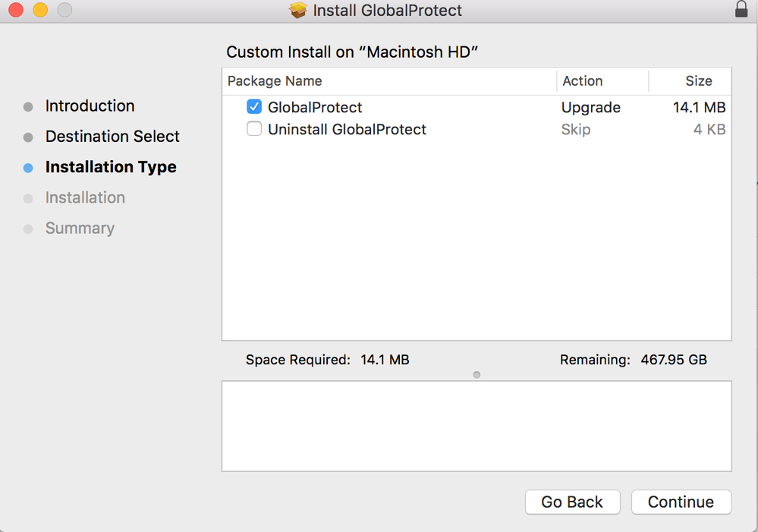Click the split pane divider handle dot

click(477, 375)
